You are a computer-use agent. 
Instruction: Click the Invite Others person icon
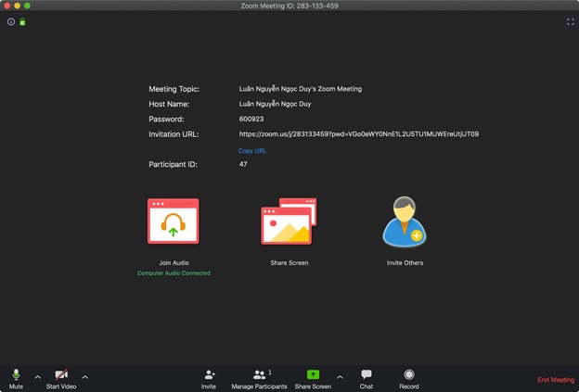tap(405, 222)
